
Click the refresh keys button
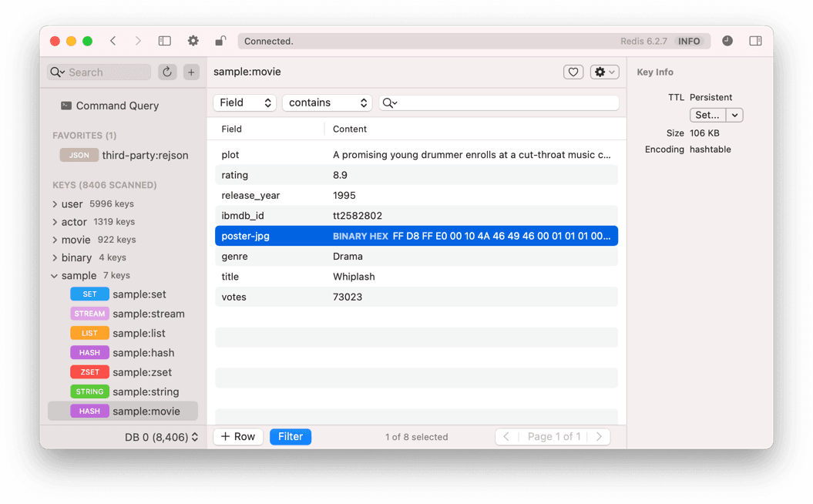click(x=167, y=72)
